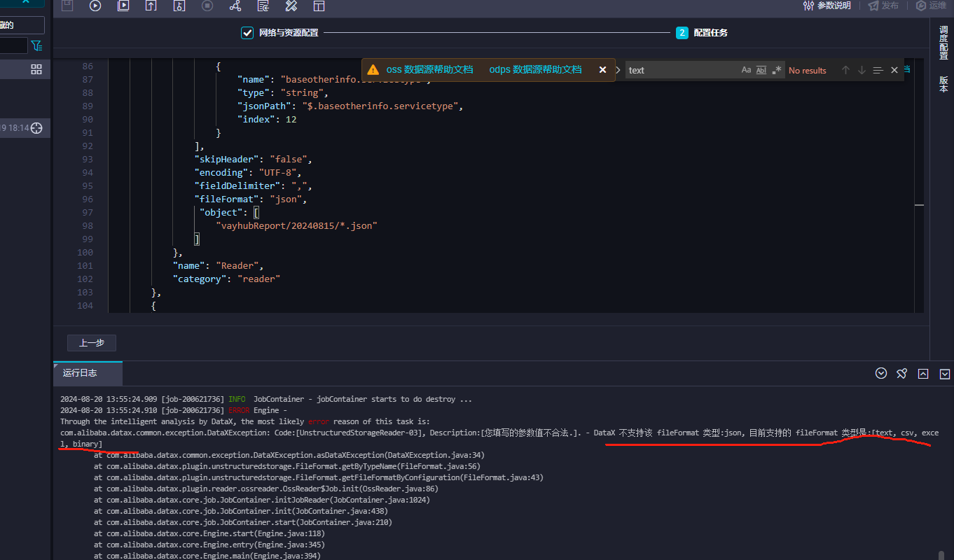
Task: Toggle regular expression search option
Action: click(777, 70)
